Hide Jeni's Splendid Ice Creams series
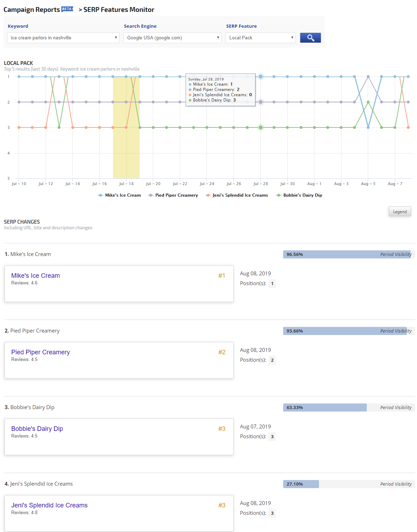Screen dimensions: 417x532 click(237, 195)
